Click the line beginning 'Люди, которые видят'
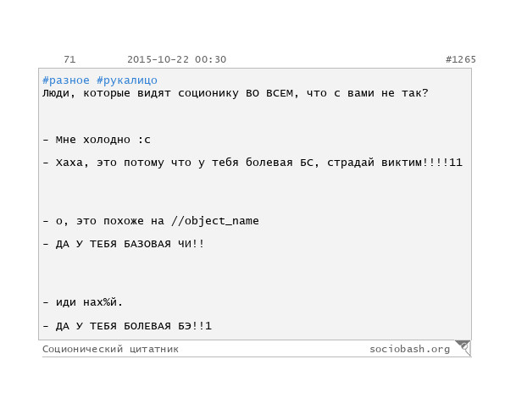 (235, 93)
